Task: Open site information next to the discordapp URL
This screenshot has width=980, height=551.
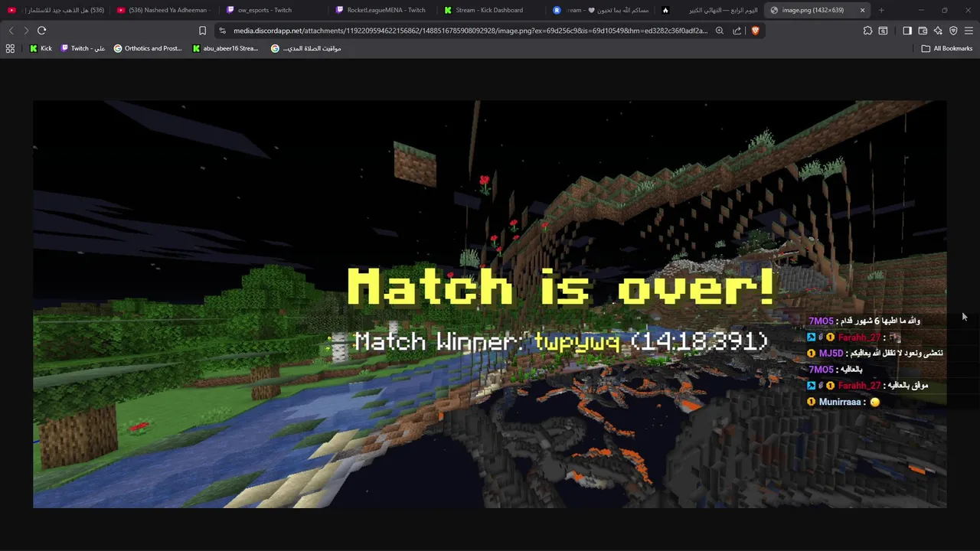Action: 222,31
